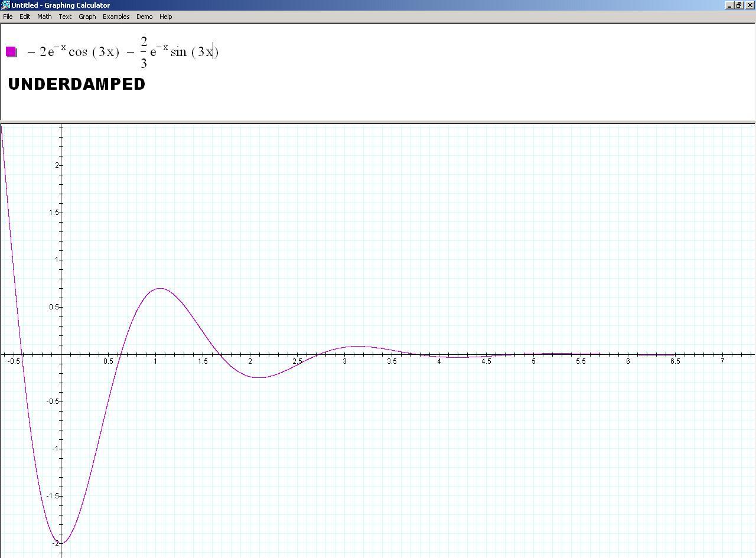This screenshot has width=756, height=558.
Task: Click the sin(3x) term in the equation
Action: [194, 52]
